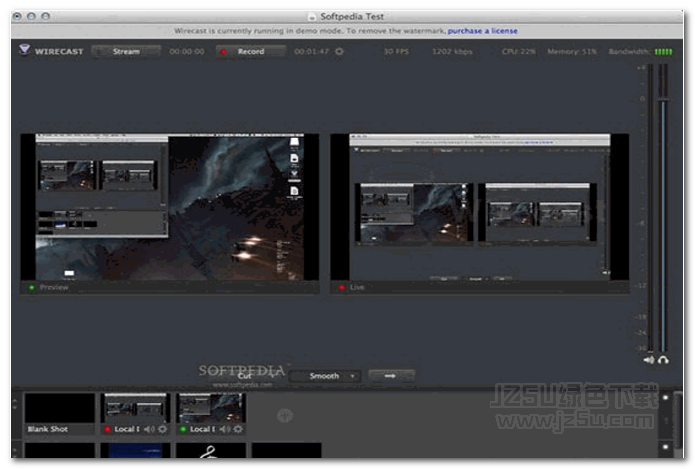Click the Live label under right pane
This screenshot has height=469, width=695.
coord(357,287)
